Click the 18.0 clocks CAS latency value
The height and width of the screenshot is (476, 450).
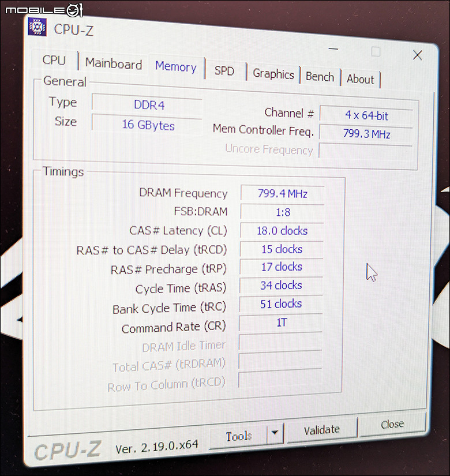(x=282, y=231)
